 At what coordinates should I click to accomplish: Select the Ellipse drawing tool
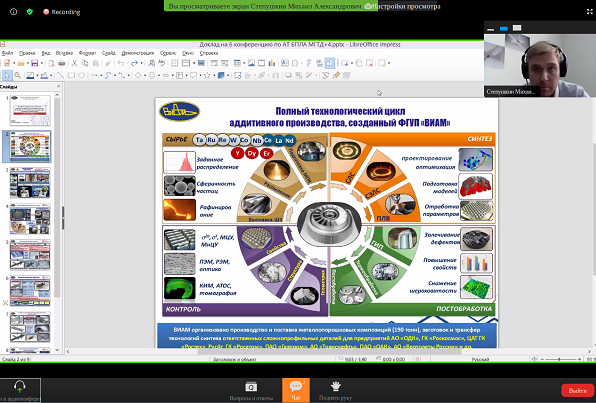[x=81, y=76]
